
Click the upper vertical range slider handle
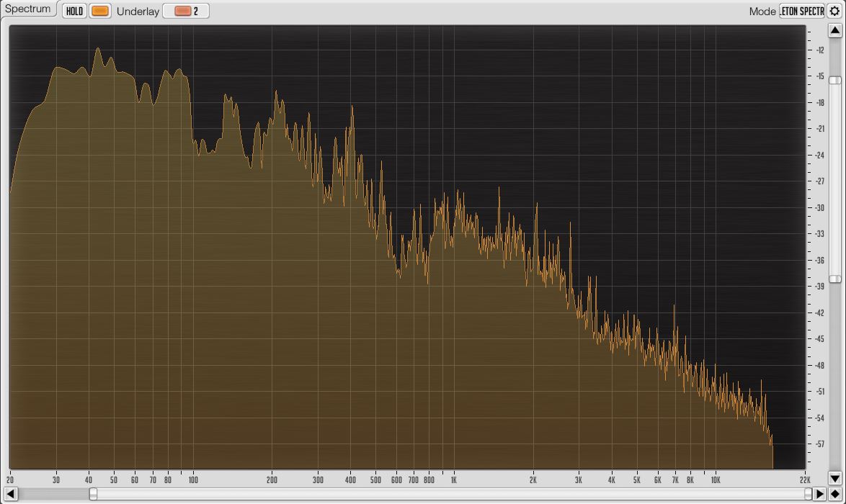[834, 81]
